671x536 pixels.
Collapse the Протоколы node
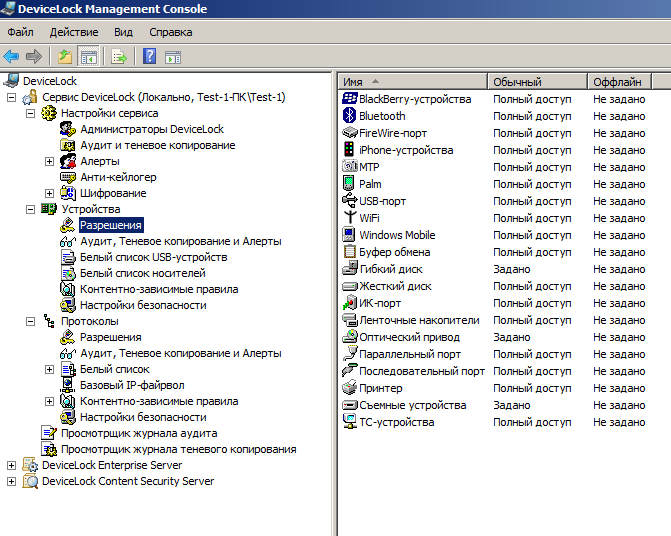click(30, 322)
